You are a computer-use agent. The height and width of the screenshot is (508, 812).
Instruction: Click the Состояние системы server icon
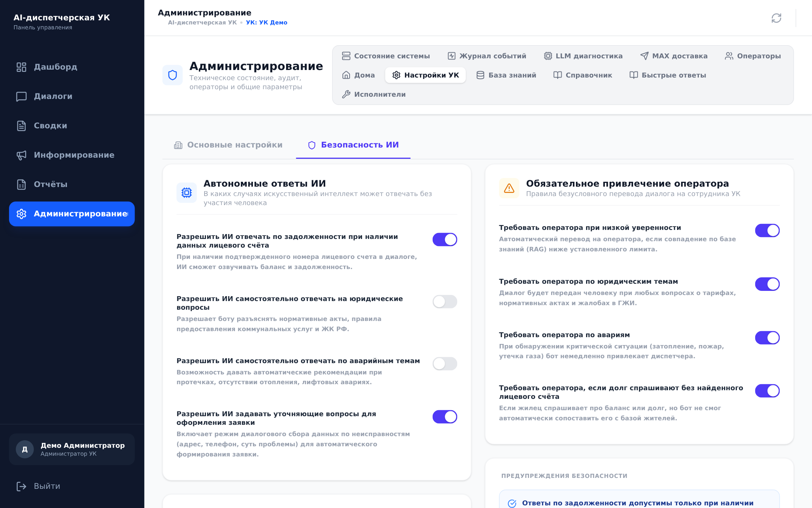tap(346, 56)
